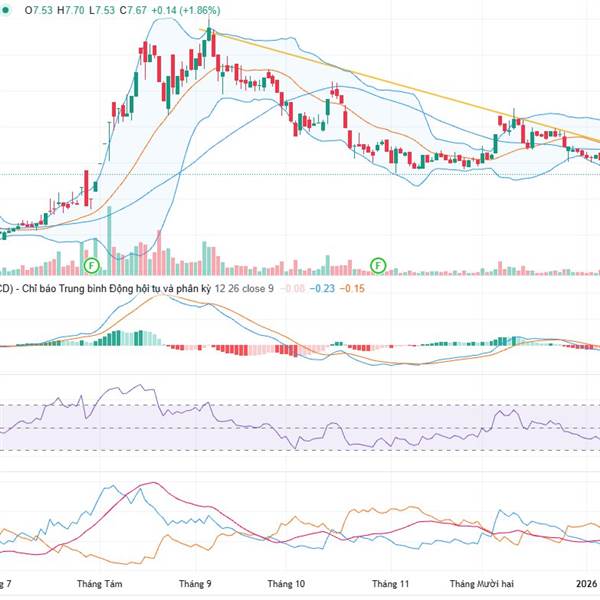
Task: Click Tháng 10 on the time axis
Action: click(286, 582)
